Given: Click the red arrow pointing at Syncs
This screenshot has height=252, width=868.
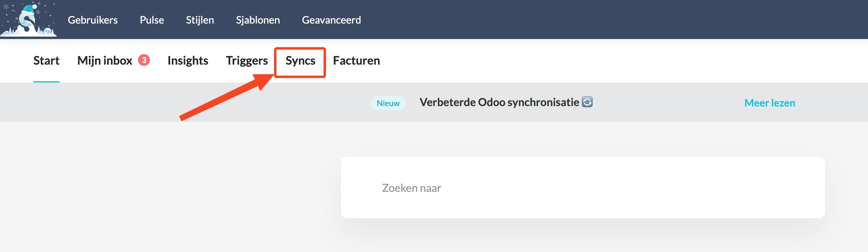Looking at the screenshot, I should pyautogui.click(x=227, y=97).
